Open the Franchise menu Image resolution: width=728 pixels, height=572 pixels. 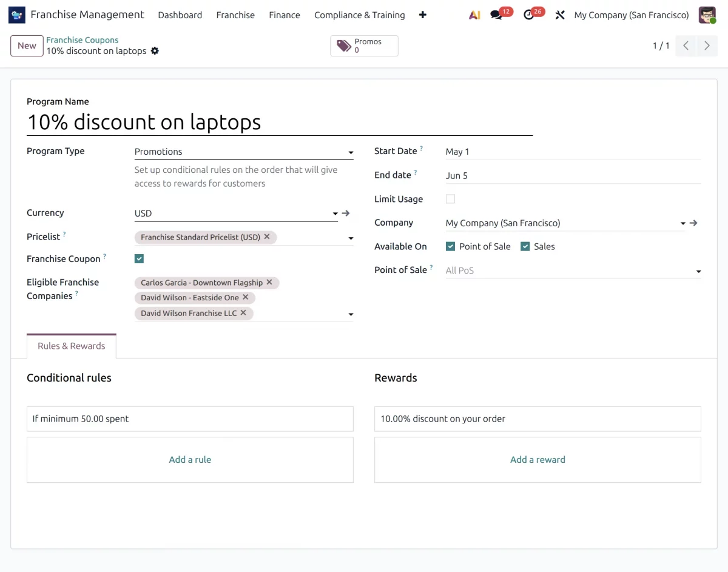coord(235,15)
